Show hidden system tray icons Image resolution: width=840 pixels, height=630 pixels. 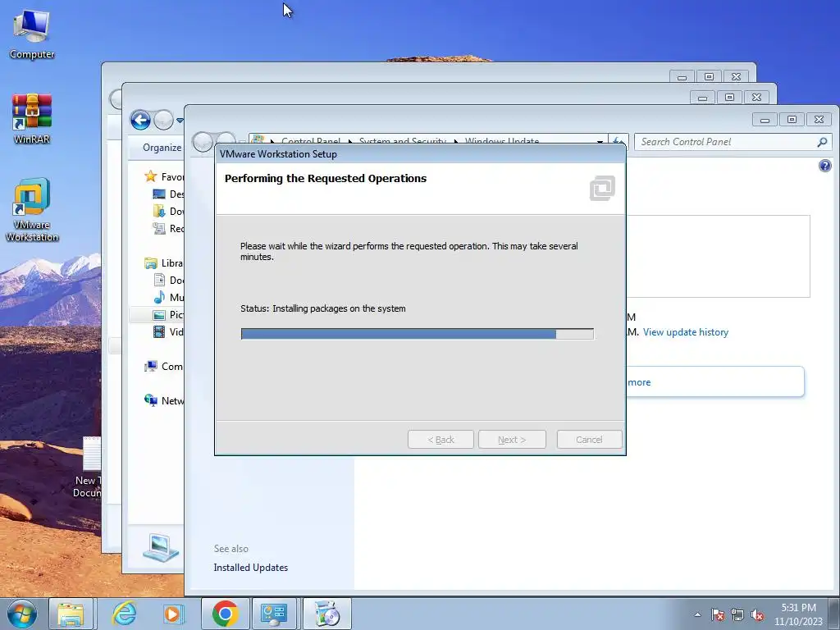point(697,614)
